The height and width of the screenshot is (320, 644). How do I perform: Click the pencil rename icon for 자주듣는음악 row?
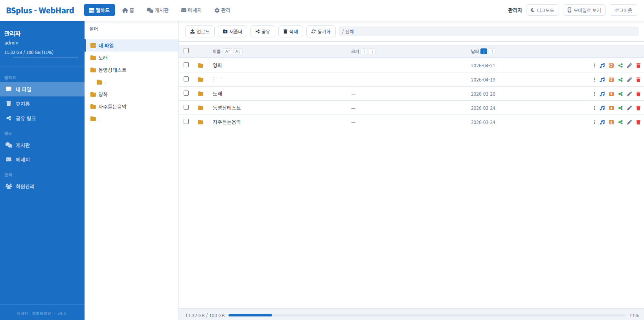(629, 122)
